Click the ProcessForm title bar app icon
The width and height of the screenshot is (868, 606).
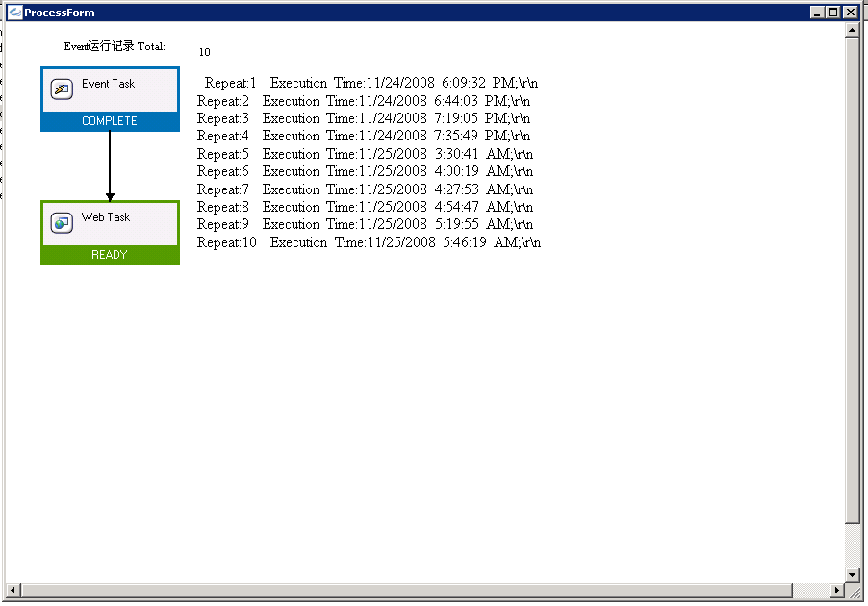tap(15, 13)
